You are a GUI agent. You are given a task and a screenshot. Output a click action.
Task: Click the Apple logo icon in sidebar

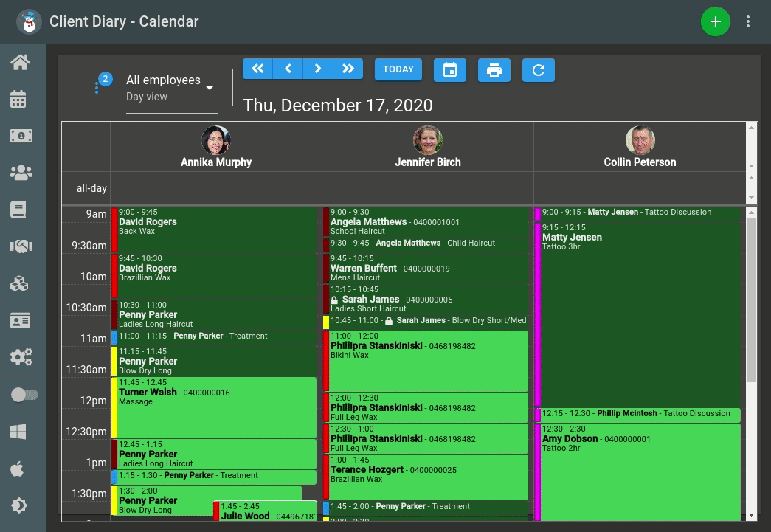(x=17, y=469)
